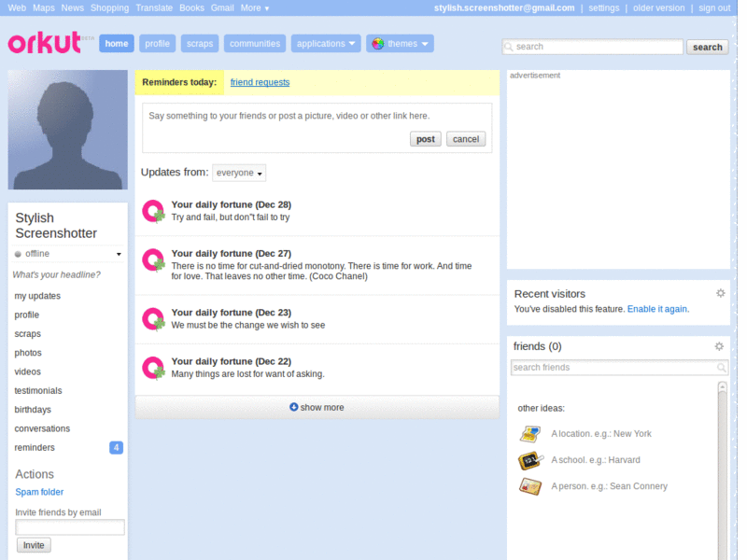747x560 pixels.
Task: Open the applications dropdown
Action: pyautogui.click(x=326, y=44)
